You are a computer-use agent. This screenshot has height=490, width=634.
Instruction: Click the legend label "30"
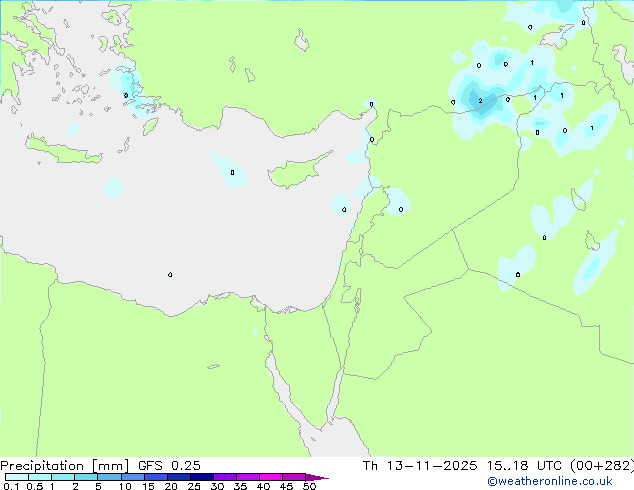coord(217,486)
